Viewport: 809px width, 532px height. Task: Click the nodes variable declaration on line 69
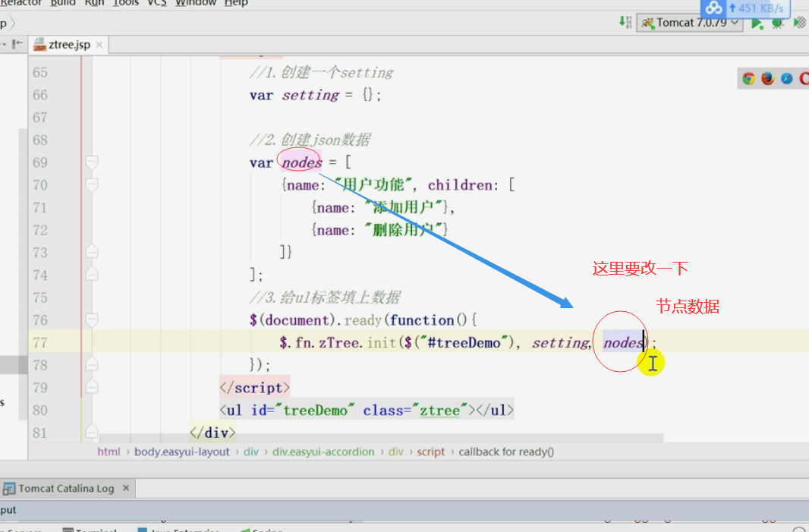(302, 162)
